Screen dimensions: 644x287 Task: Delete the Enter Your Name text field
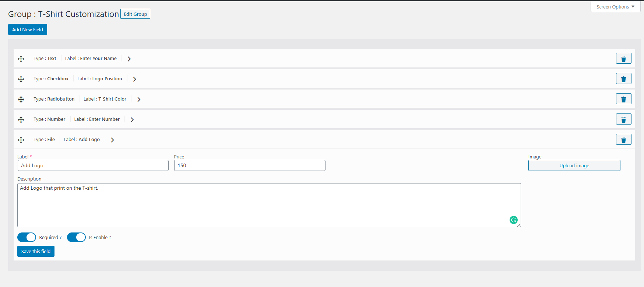click(623, 59)
